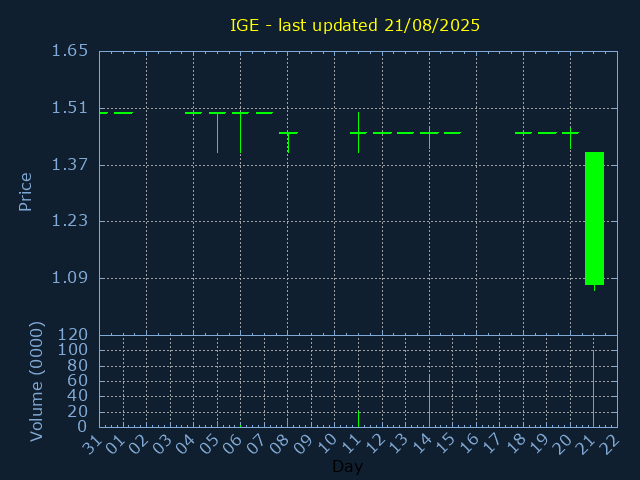Select the 1.09 price axis label

click(70, 278)
